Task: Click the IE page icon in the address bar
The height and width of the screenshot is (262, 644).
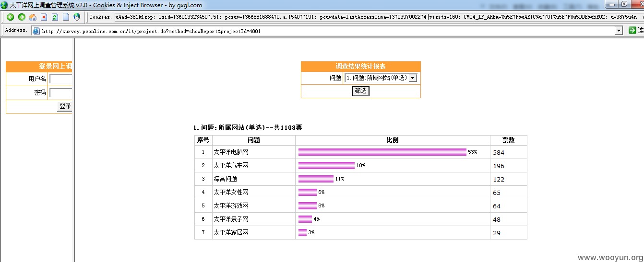Action: point(36,31)
